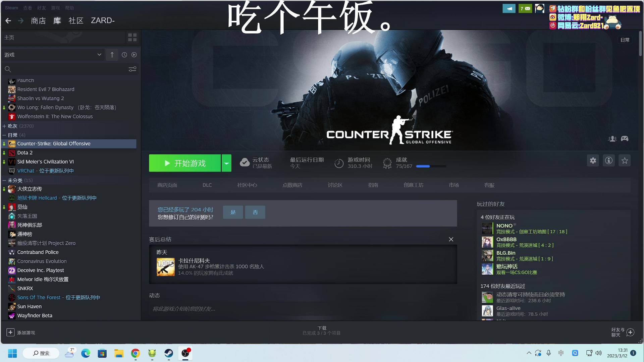Viewport: 644px width, 362px height.
Task: Open Steam announcements megaphone icon
Action: tap(509, 8)
